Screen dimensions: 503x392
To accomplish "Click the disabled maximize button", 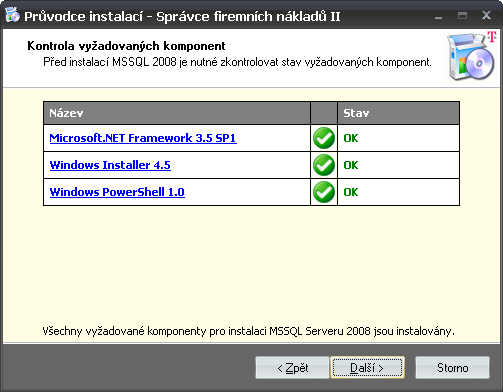I will (x=462, y=15).
